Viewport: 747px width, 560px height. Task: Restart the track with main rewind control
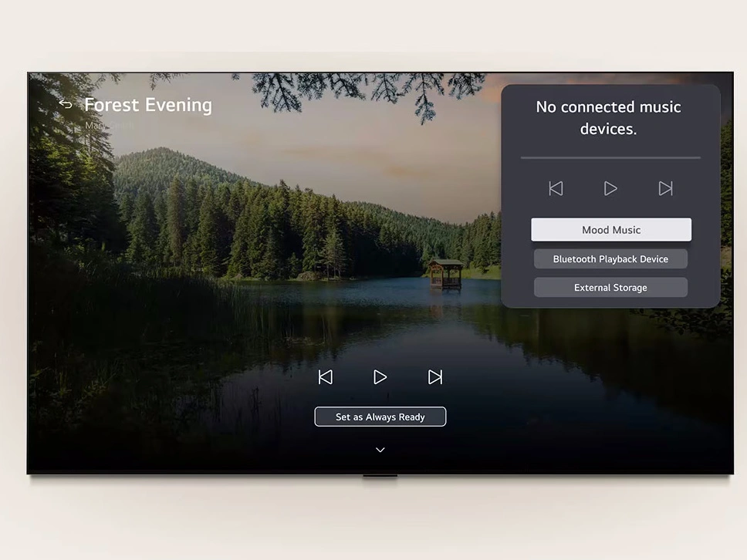pyautogui.click(x=326, y=376)
